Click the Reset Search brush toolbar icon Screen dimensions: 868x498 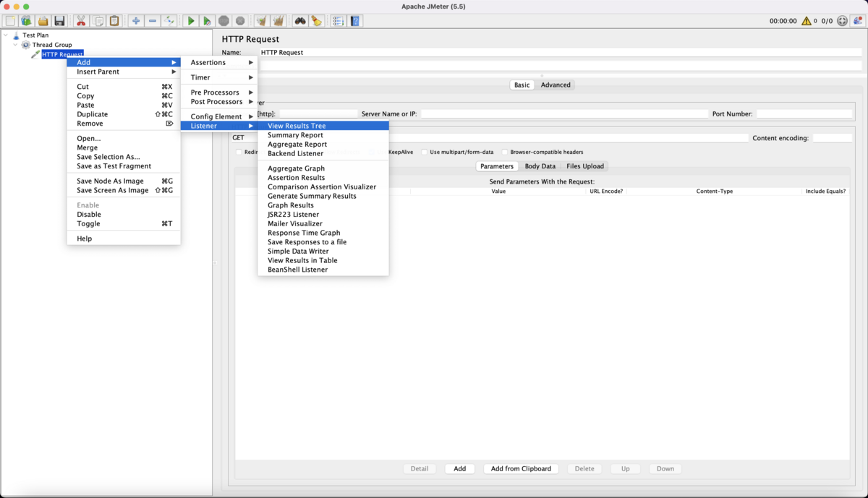pyautogui.click(x=317, y=21)
